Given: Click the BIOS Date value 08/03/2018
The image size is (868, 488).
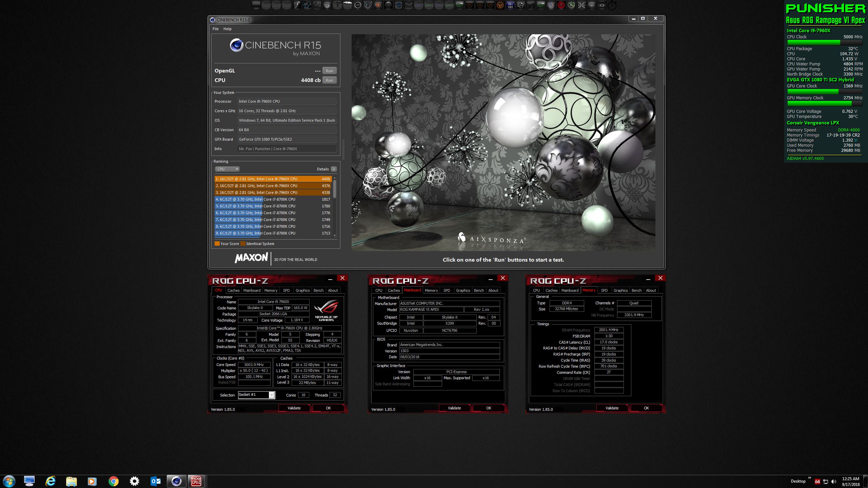Looking at the screenshot, I should pos(450,357).
